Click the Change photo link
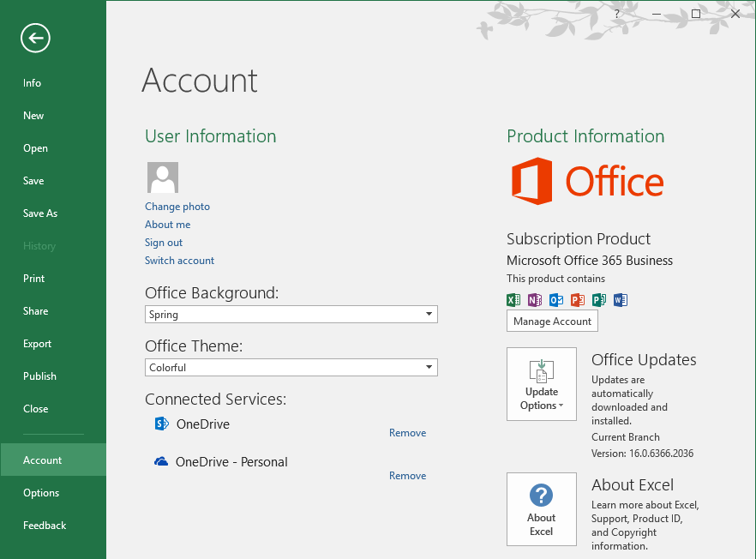The width and height of the screenshot is (756, 559). 177,207
